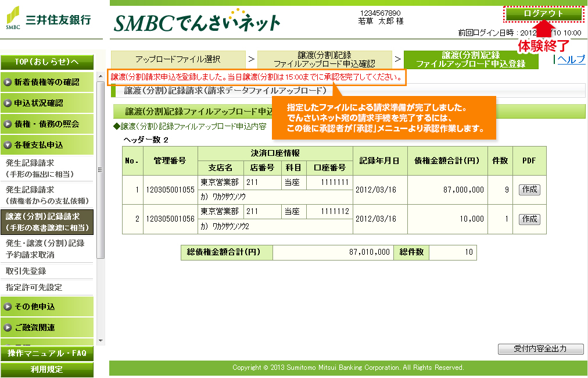The width and height of the screenshot is (588, 378).
Task: Click sidebar scrollbar up arrow
Action: coord(101,76)
